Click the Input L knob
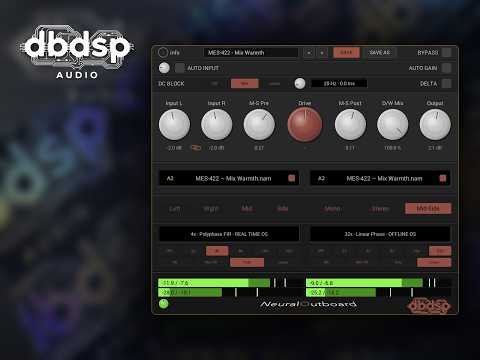480x360 pixels. pos(174,125)
